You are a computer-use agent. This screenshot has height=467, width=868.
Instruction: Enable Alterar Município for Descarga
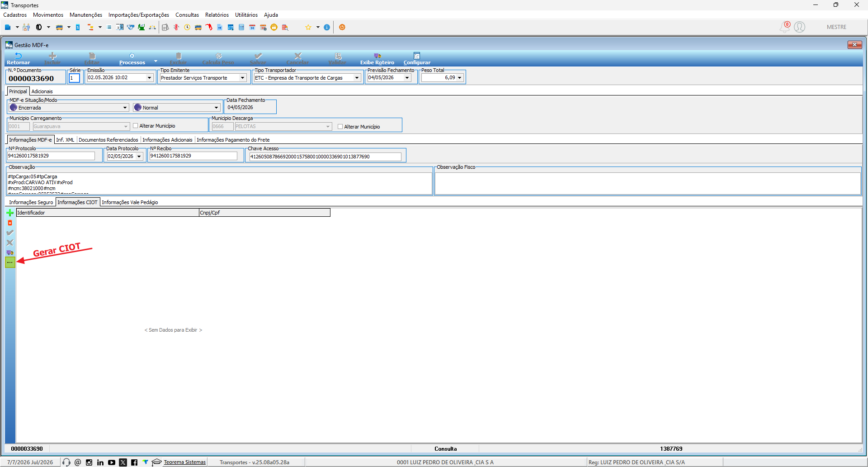pyautogui.click(x=340, y=127)
